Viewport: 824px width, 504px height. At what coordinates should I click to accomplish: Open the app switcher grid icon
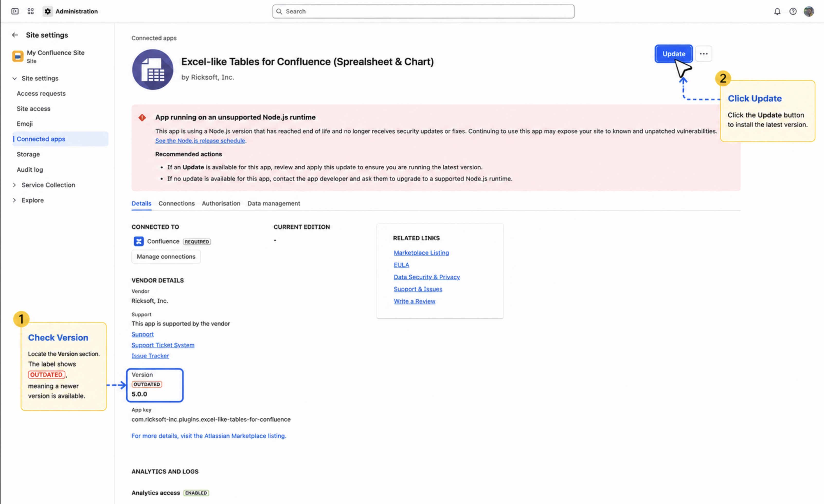[31, 11]
